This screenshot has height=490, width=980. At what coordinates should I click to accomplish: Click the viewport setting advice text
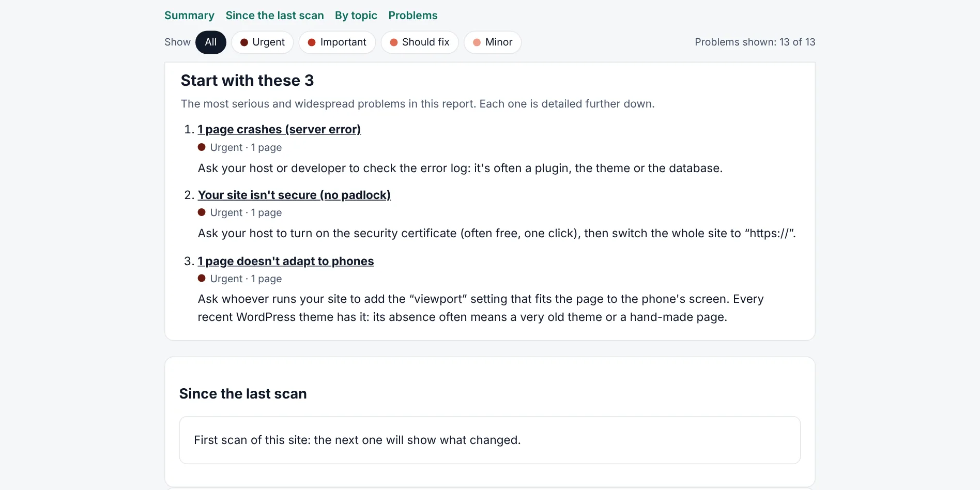[x=481, y=308]
